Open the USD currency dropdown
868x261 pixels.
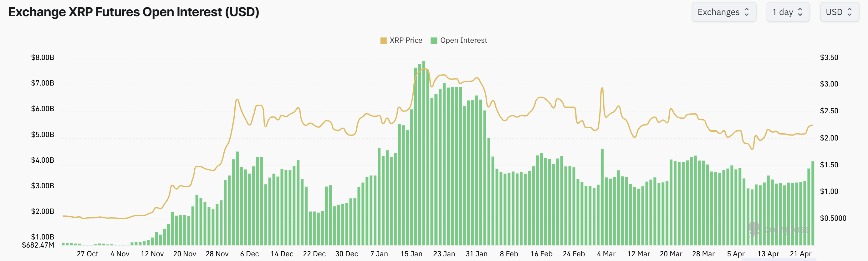click(x=839, y=12)
